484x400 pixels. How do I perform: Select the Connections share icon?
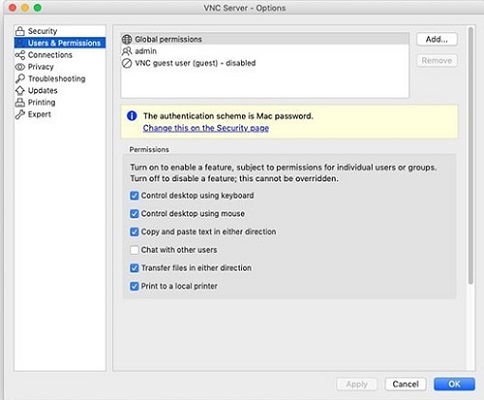pyautogui.click(x=20, y=55)
